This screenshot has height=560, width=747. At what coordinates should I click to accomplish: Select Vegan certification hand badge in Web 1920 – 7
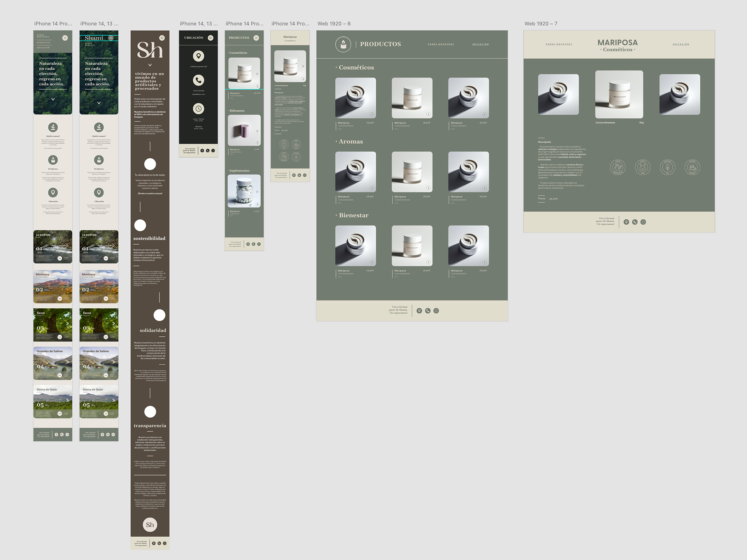coord(618,167)
